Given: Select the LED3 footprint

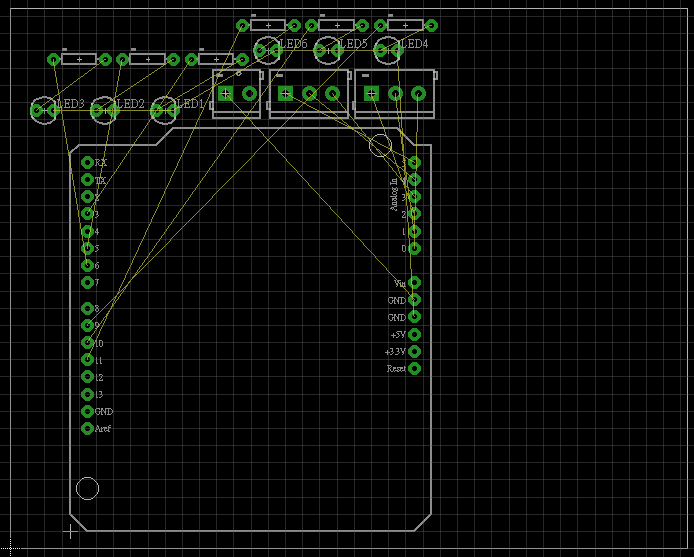Looking at the screenshot, I should tap(44, 110).
